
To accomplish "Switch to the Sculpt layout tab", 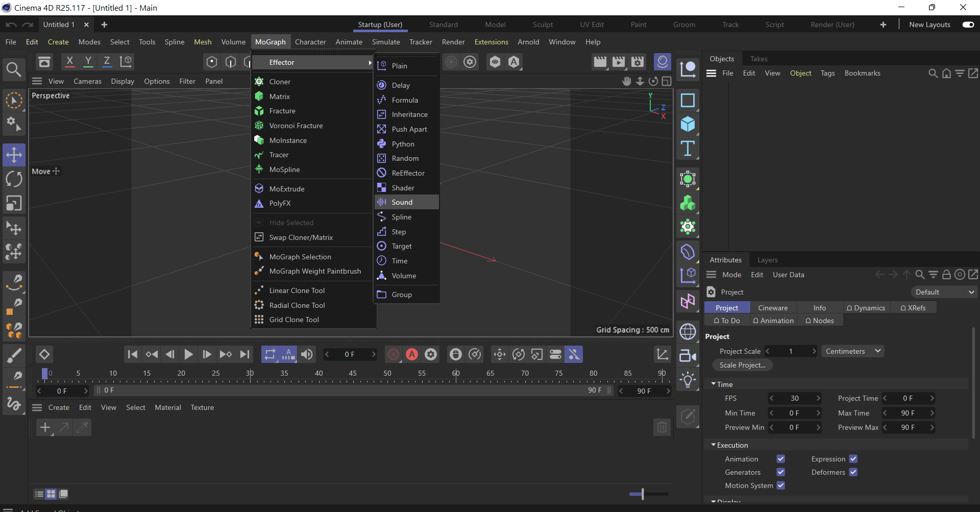I will tap(543, 25).
